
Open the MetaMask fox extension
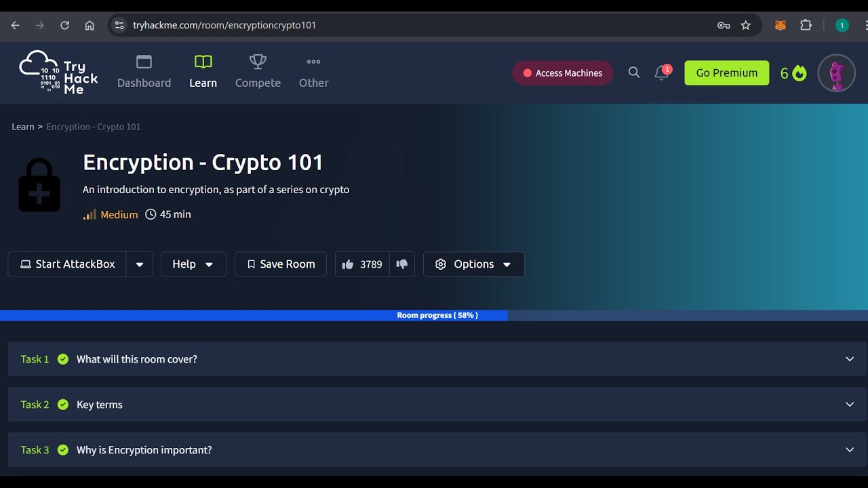click(x=781, y=25)
